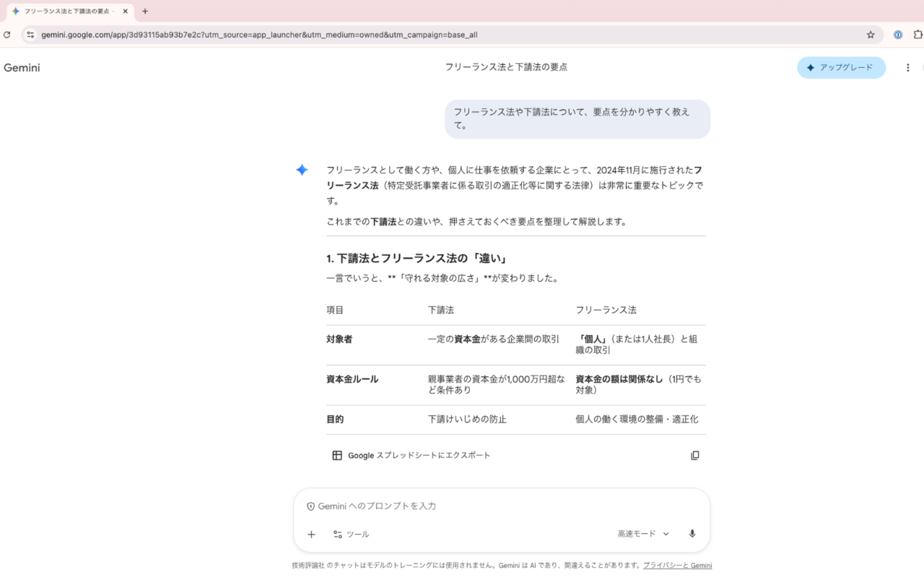
Task: Click the gemini.google.com URL address bar
Action: [453, 35]
